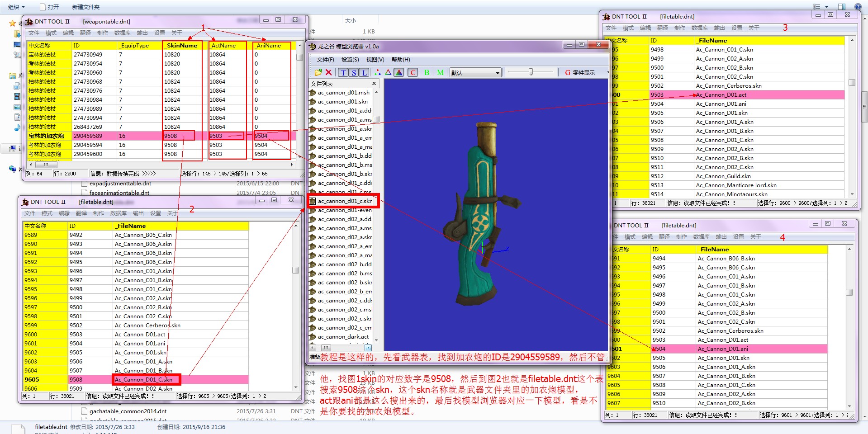Click the red G parts-display icon

tap(568, 72)
